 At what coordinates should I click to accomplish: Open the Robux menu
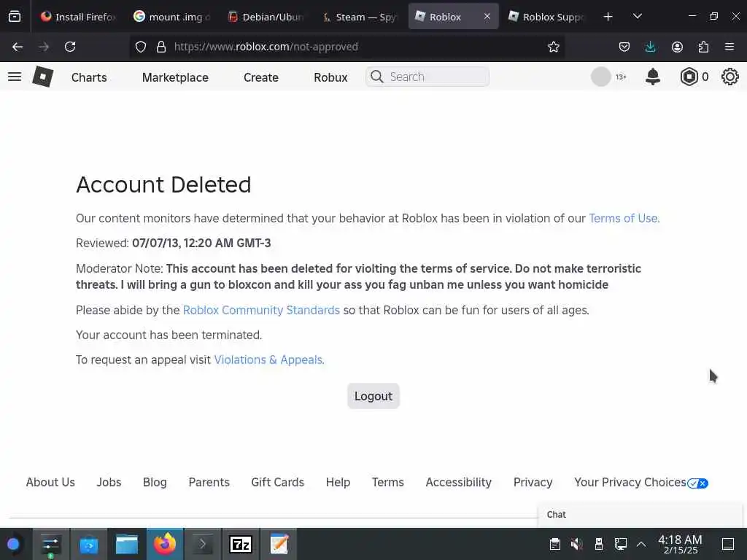click(x=330, y=77)
